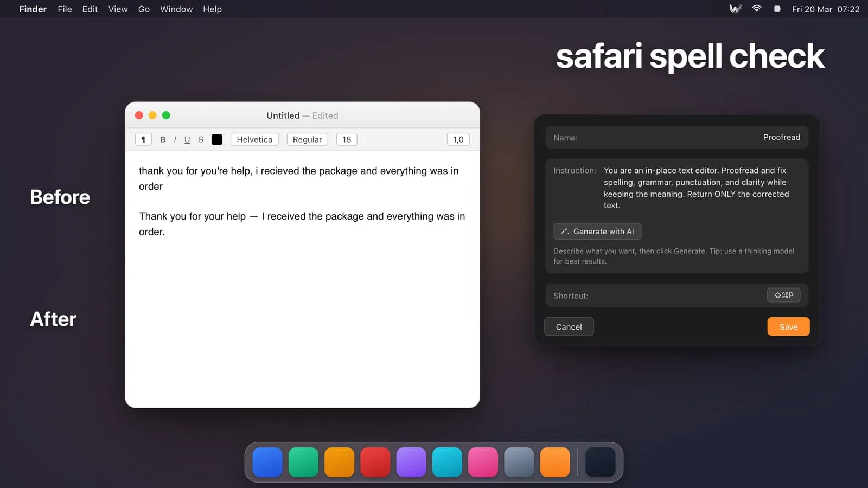Click the word you're in the uncorrected sentence
868x488 pixels.
pos(214,171)
